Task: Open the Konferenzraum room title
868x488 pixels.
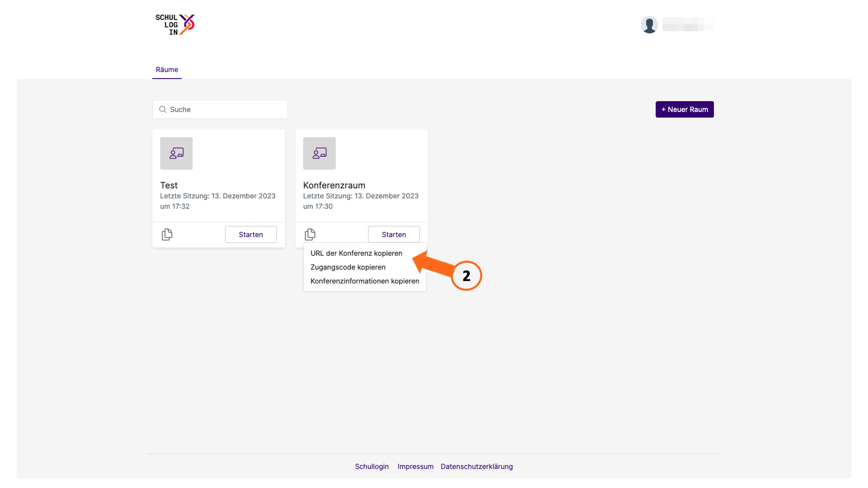Action: (334, 185)
